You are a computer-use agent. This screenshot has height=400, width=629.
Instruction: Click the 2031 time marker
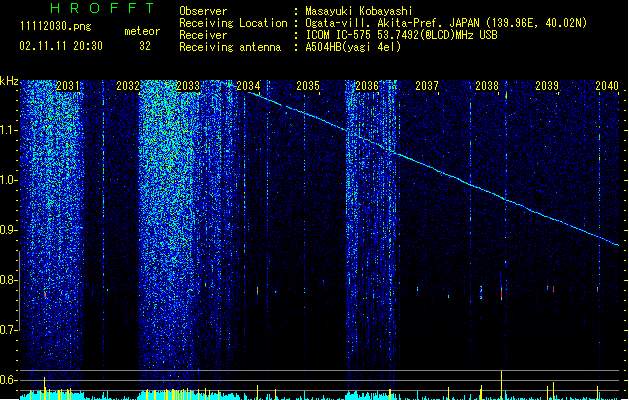[68, 86]
